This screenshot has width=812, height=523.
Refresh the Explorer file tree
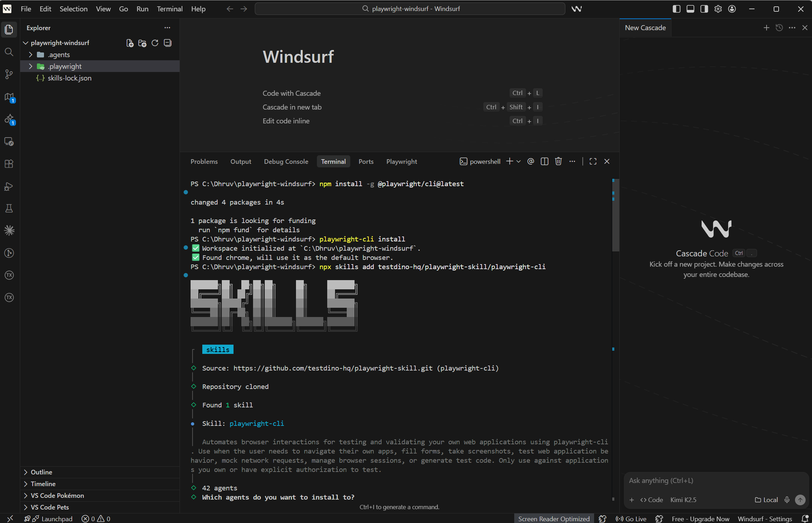coord(155,43)
